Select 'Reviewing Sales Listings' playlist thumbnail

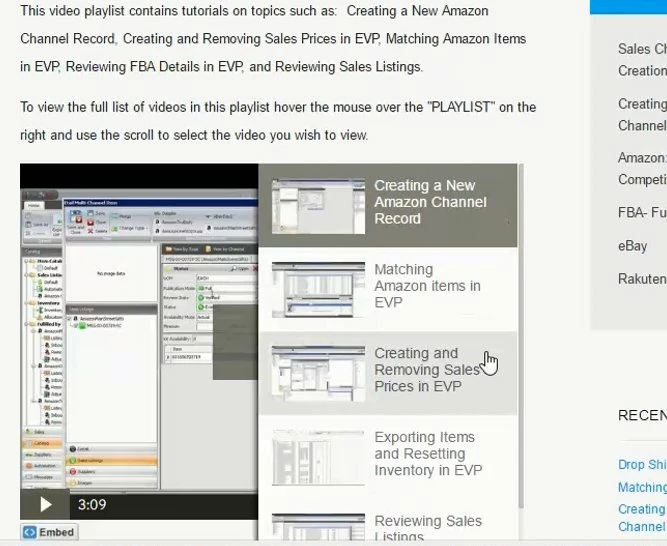(318, 527)
